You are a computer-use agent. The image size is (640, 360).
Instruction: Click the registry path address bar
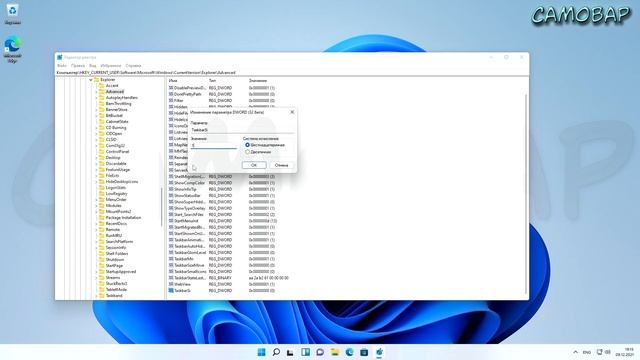point(292,72)
